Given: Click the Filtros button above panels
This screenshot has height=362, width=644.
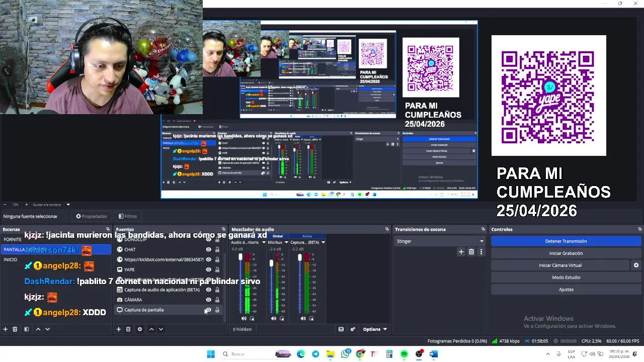Looking at the screenshot, I should tap(128, 216).
